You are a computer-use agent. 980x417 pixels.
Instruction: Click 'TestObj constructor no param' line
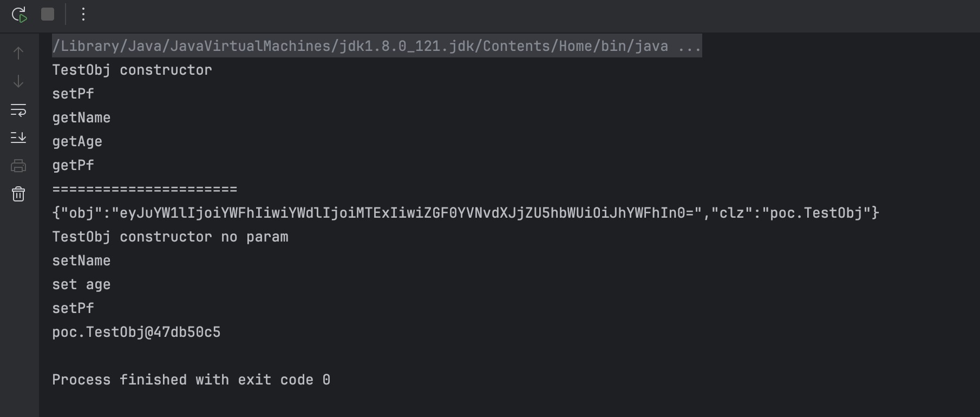tap(170, 237)
